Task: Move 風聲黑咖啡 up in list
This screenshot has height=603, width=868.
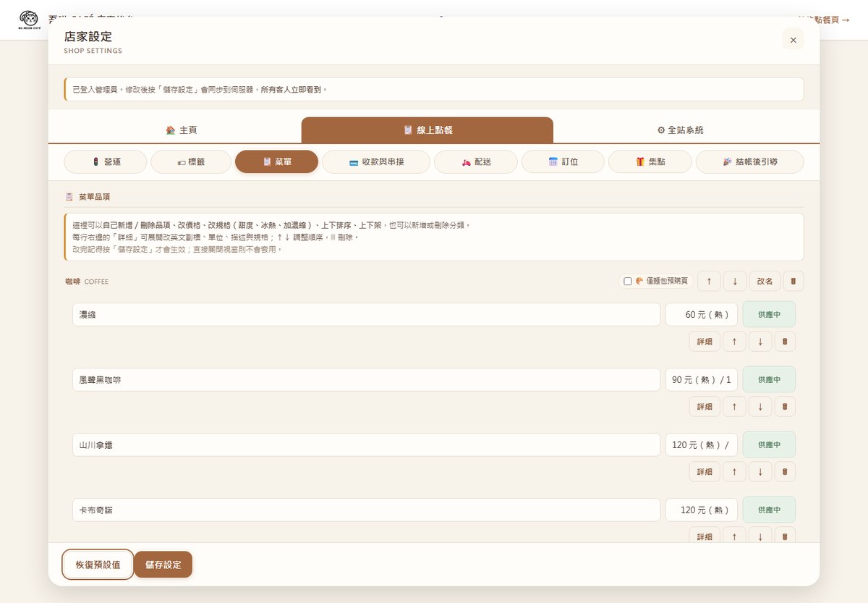Action: 734,407
